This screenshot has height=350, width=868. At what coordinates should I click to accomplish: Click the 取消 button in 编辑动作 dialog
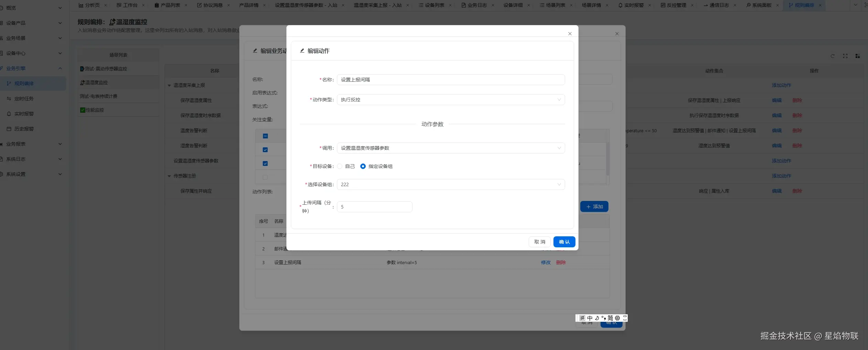pyautogui.click(x=540, y=242)
